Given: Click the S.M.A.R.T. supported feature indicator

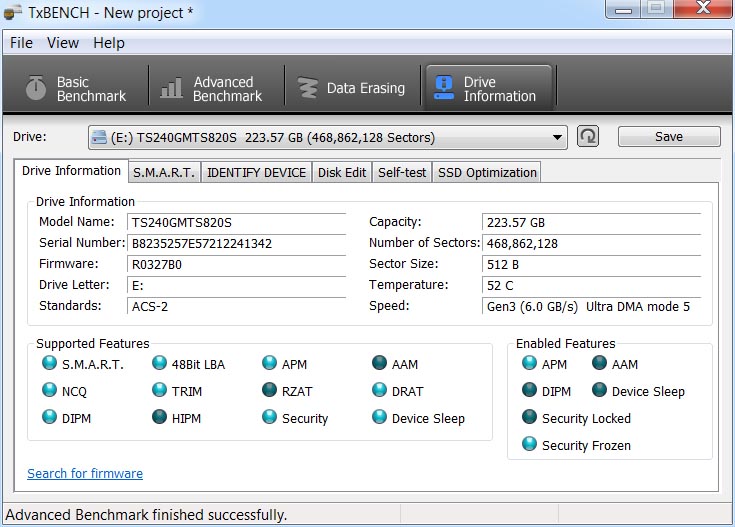Looking at the screenshot, I should click(x=49, y=363).
